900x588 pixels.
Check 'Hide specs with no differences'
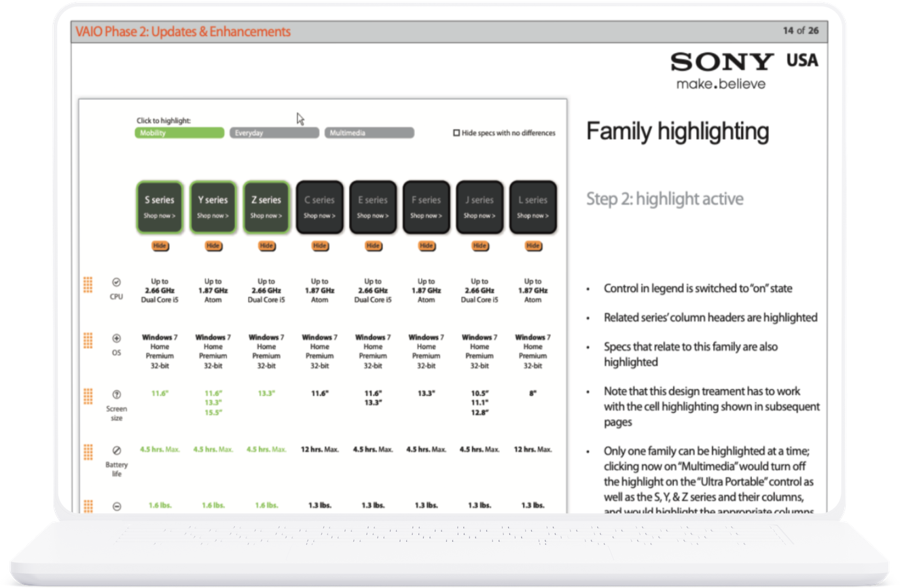point(456,133)
